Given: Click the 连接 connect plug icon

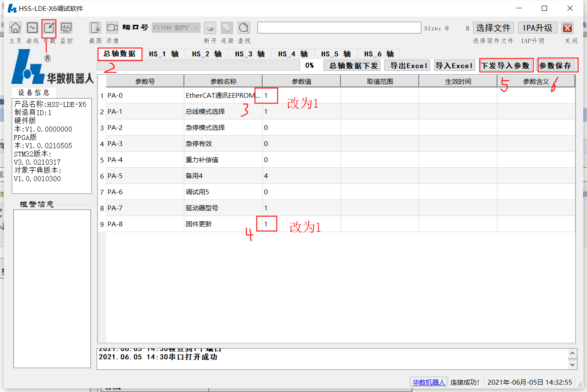Looking at the screenshot, I should [227, 28].
